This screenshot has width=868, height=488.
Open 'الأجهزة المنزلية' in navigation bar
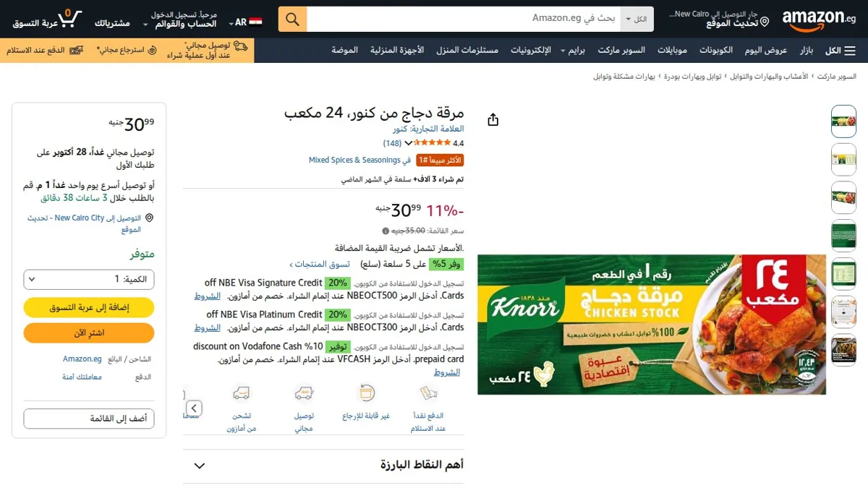[x=397, y=51]
